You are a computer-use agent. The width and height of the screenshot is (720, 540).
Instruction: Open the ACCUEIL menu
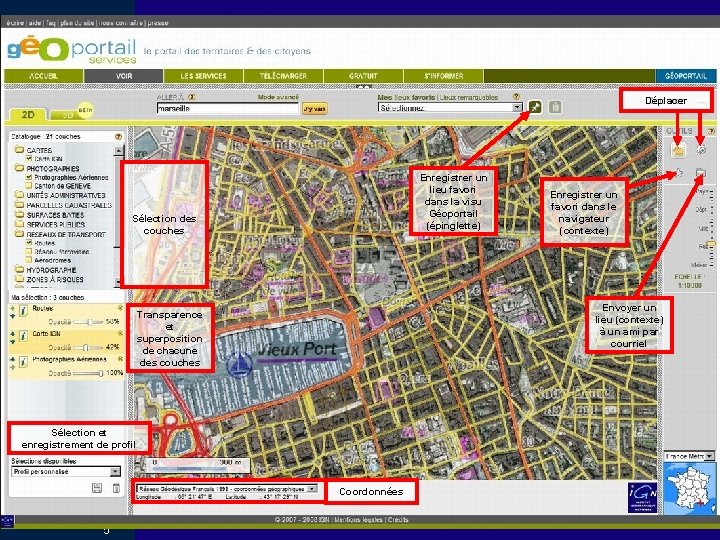pyautogui.click(x=44, y=76)
